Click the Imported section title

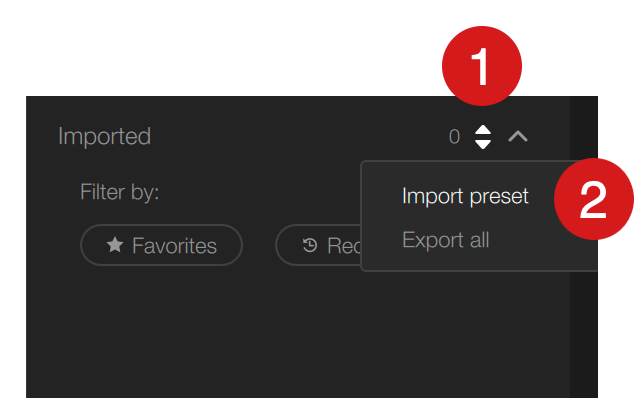[x=104, y=136]
